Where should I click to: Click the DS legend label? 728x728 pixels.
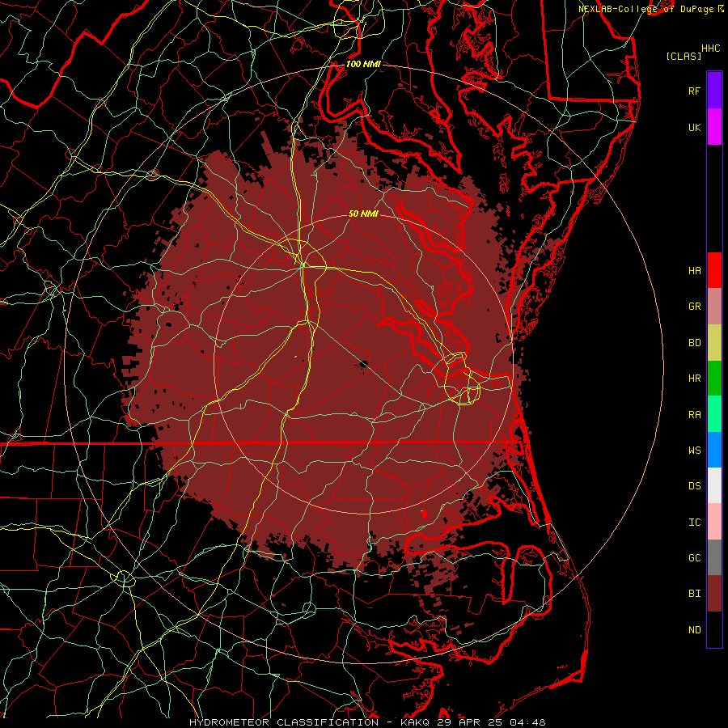(x=694, y=486)
